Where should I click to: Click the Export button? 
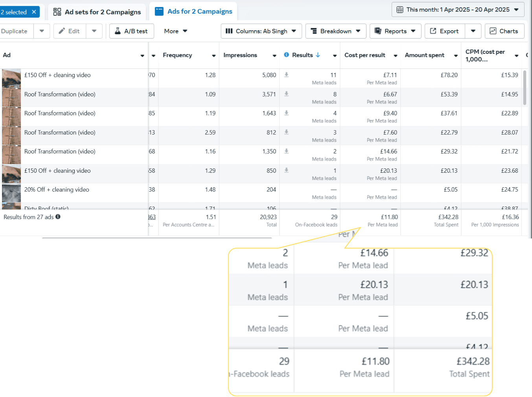point(445,31)
